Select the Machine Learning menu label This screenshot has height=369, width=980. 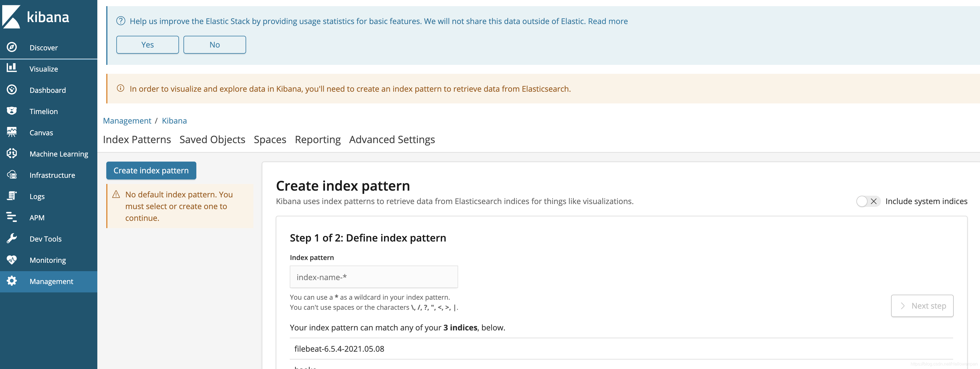tap(59, 154)
